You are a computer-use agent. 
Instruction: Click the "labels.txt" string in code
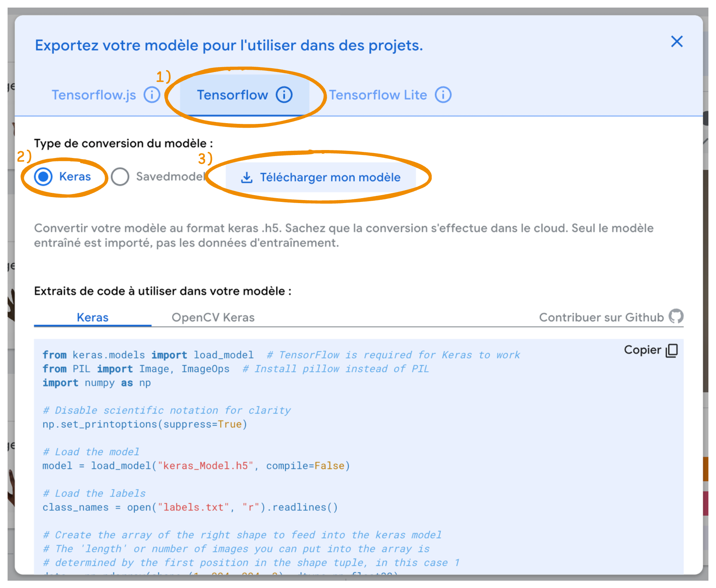tap(193, 507)
